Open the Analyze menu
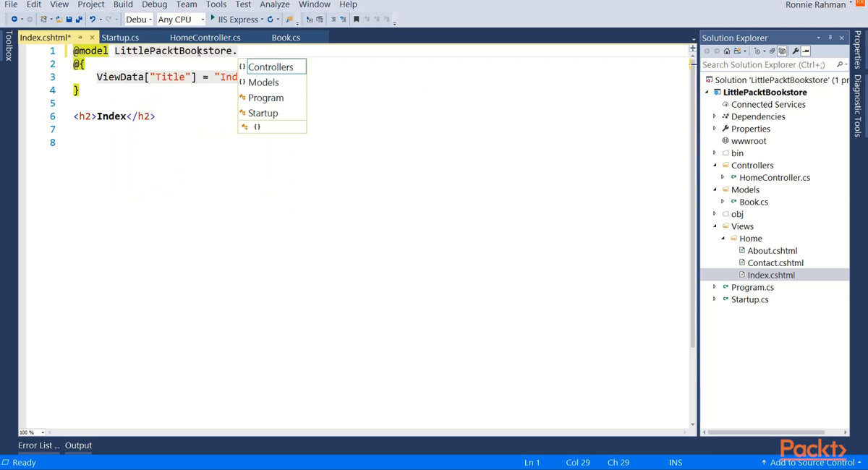This screenshot has width=868, height=470. pos(274,4)
